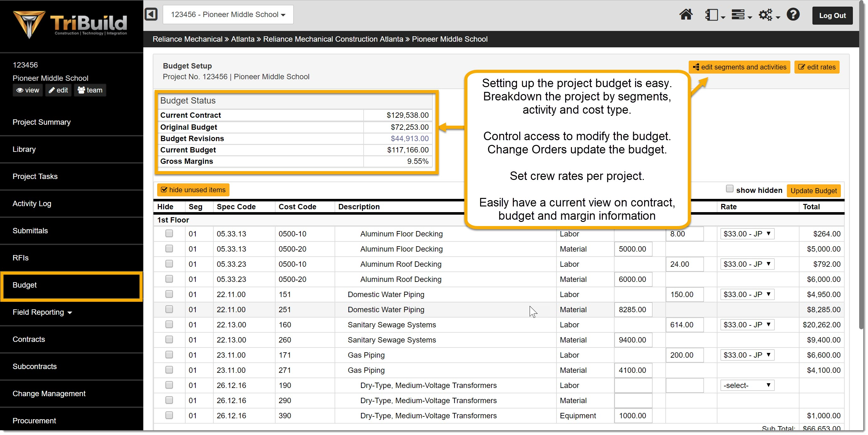Click the home icon in top bar
868x435 pixels.
(x=686, y=15)
